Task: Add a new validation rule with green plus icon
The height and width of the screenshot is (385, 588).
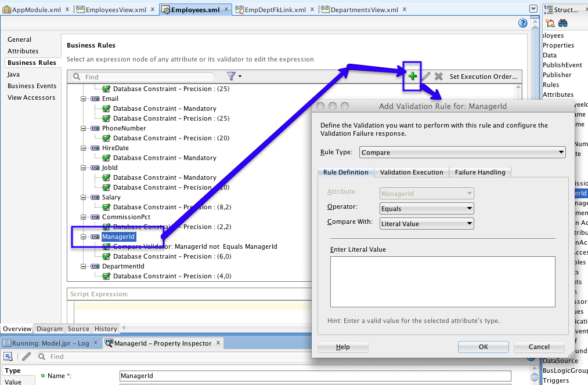Action: click(x=412, y=76)
